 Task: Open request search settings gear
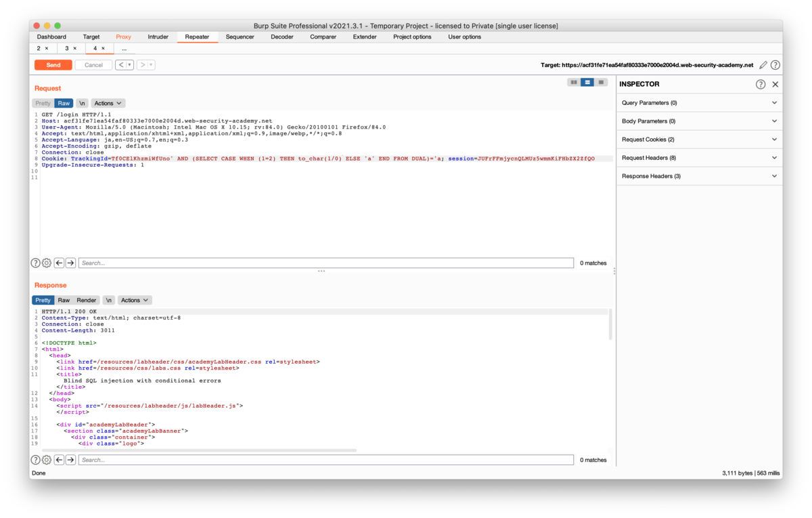(47, 263)
